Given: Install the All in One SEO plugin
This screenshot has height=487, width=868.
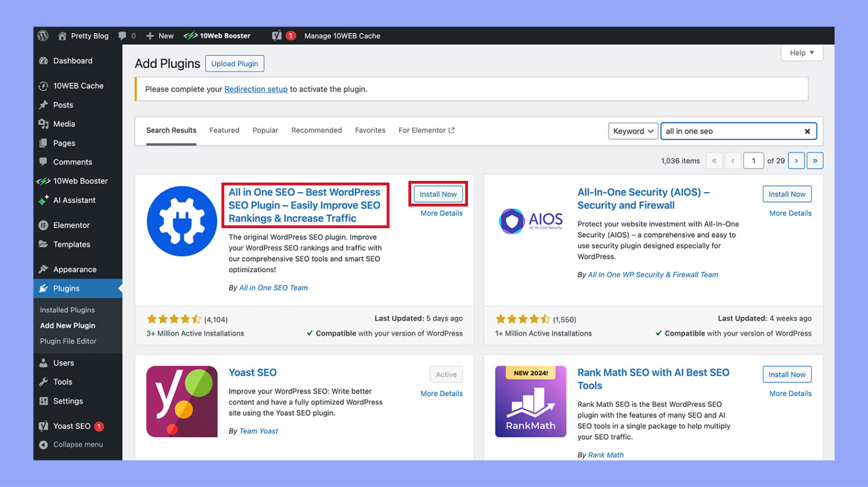Looking at the screenshot, I should pos(438,194).
